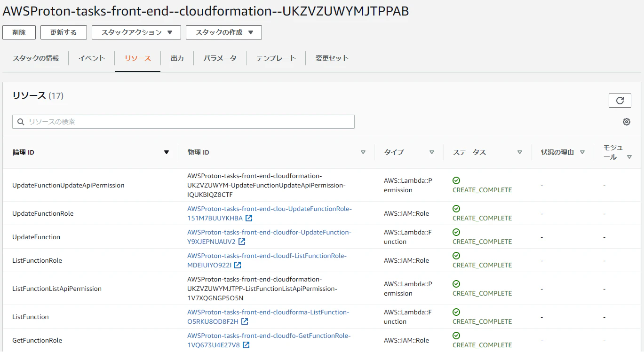The width and height of the screenshot is (644, 352).
Task: Open the table preferences gear icon
Action: click(626, 121)
